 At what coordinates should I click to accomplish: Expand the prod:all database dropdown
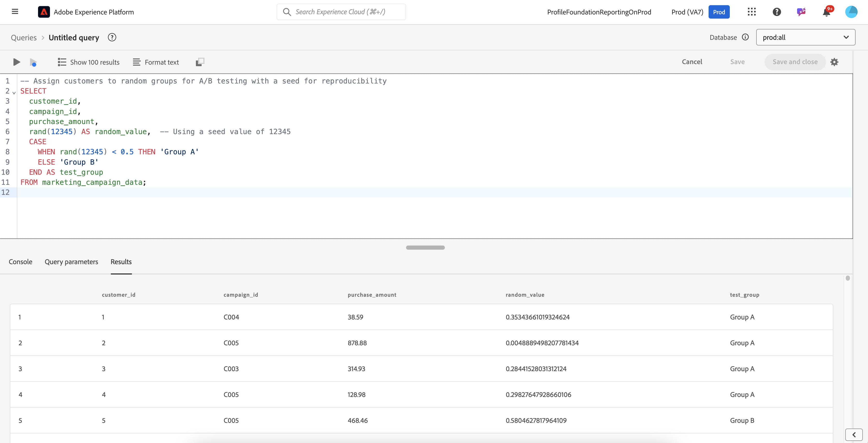tap(805, 37)
